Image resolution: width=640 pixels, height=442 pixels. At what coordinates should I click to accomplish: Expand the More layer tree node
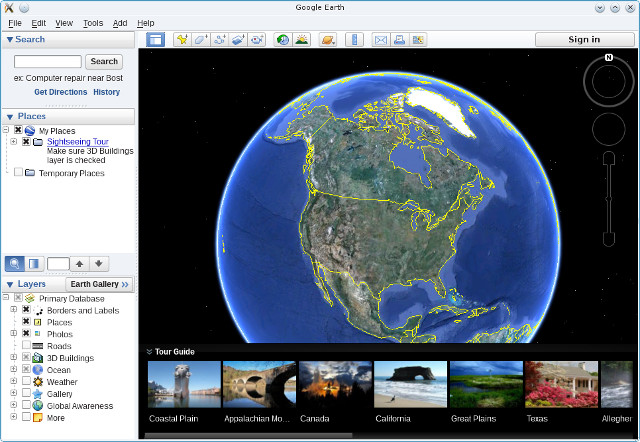point(13,417)
